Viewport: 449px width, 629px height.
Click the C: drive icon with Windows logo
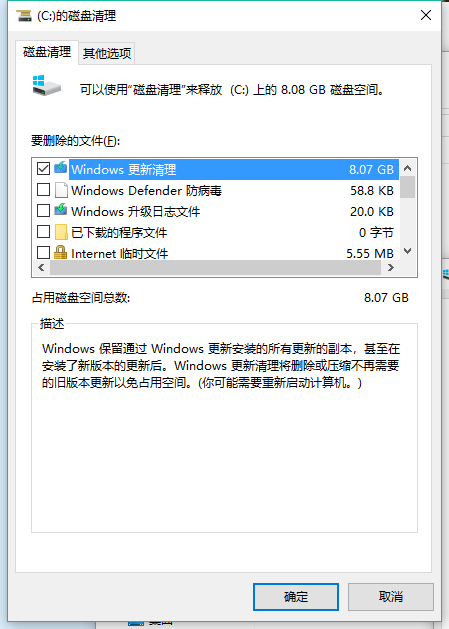pos(46,85)
